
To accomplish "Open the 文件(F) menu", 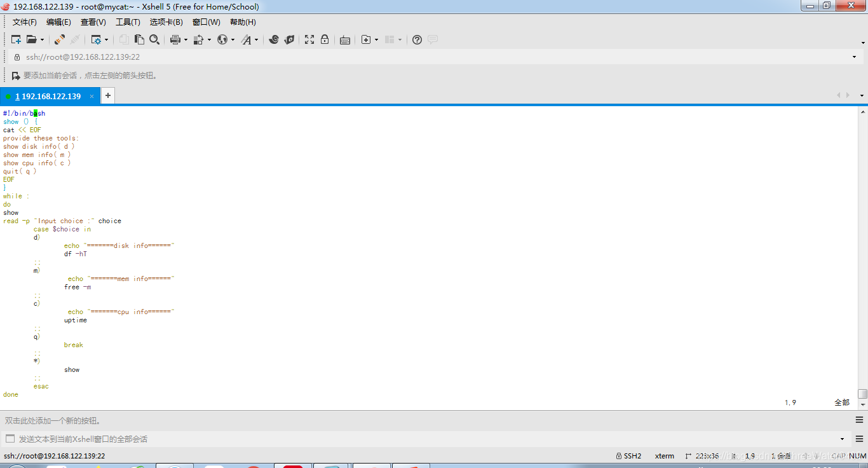I will [x=25, y=22].
